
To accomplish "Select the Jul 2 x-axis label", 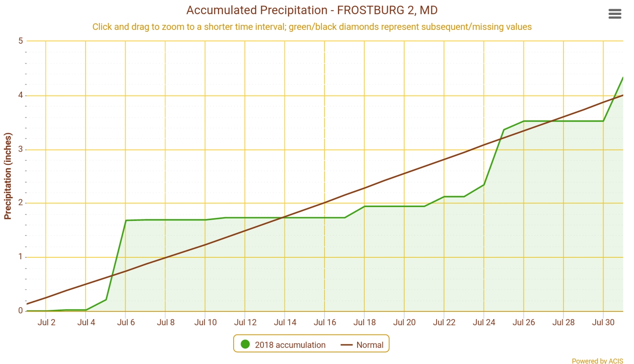I will pos(46,322).
